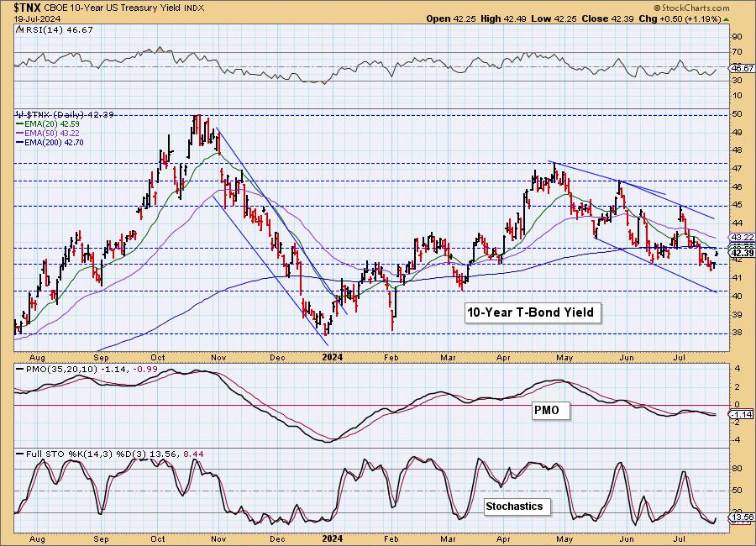Click the Low 42.25 value
The width and height of the screenshot is (756, 546).
(554, 18)
